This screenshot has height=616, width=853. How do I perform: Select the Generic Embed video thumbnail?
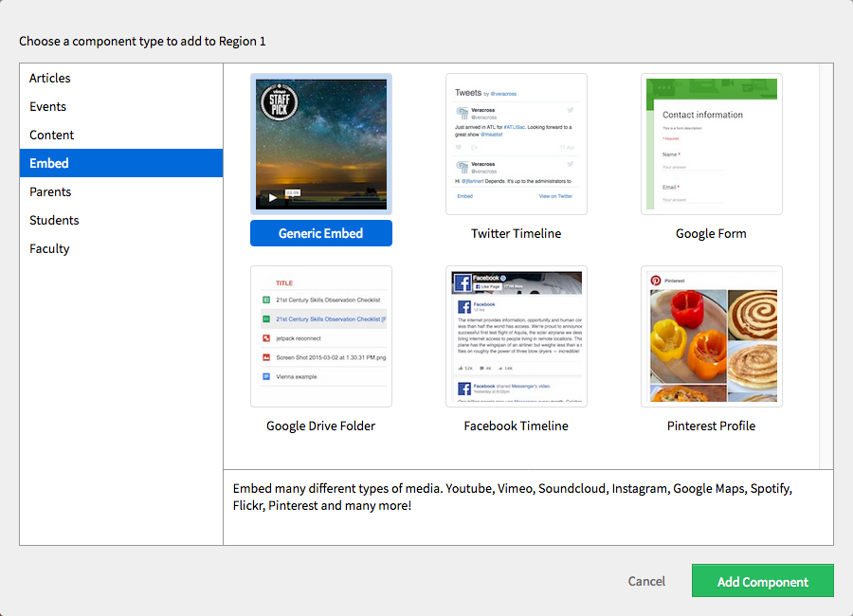point(320,144)
